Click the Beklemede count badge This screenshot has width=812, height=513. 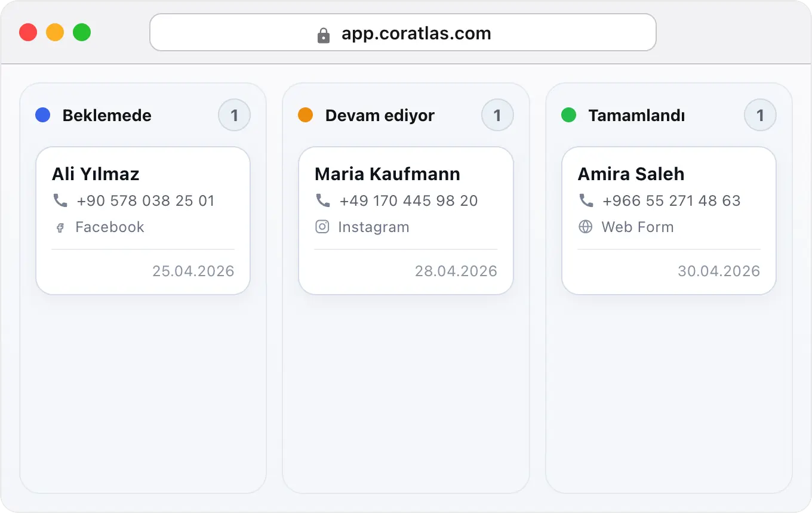[x=234, y=115]
